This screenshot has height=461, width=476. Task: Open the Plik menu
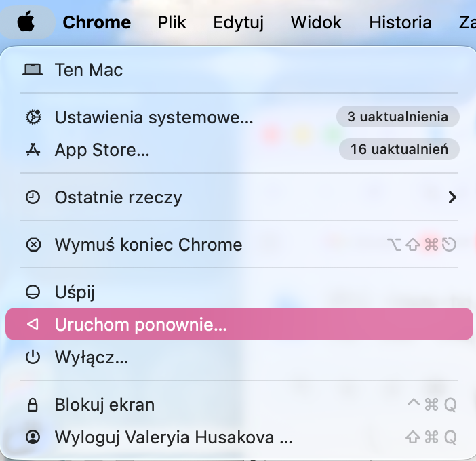[172, 22]
